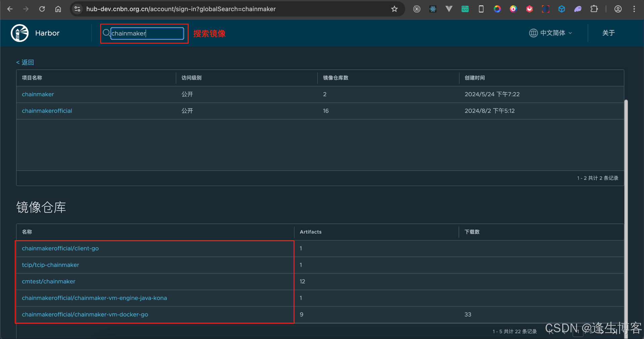Click the 下载数 column header
The height and width of the screenshot is (339, 644).
coord(472,232)
